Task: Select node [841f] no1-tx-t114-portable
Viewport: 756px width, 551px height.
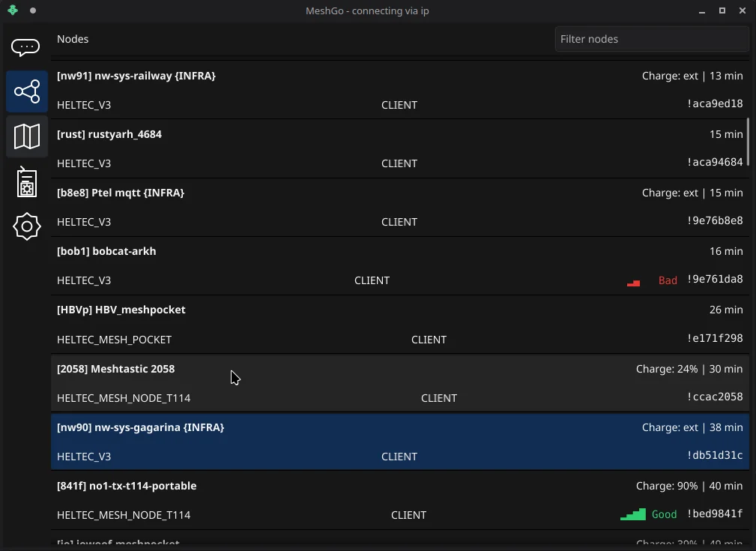Action: pos(400,500)
